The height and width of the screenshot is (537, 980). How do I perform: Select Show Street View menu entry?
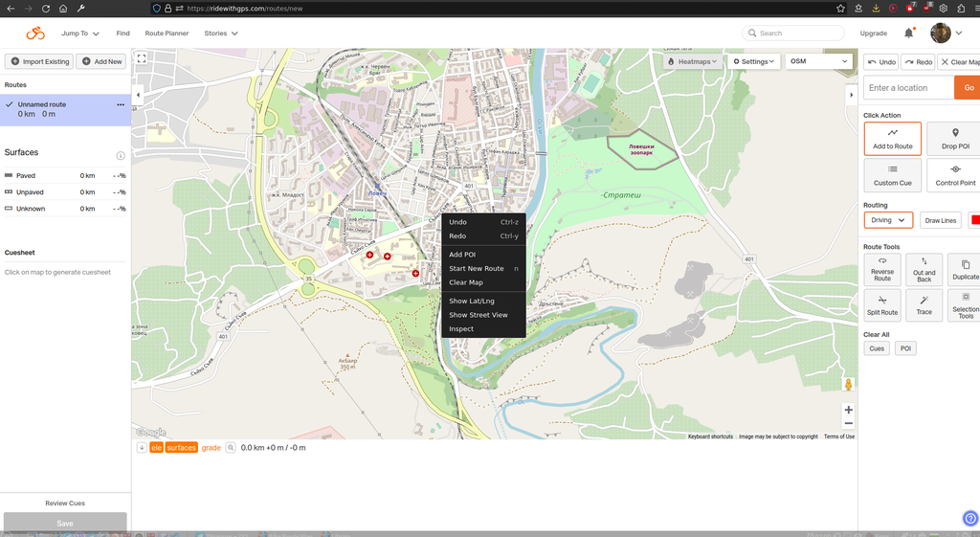478,315
